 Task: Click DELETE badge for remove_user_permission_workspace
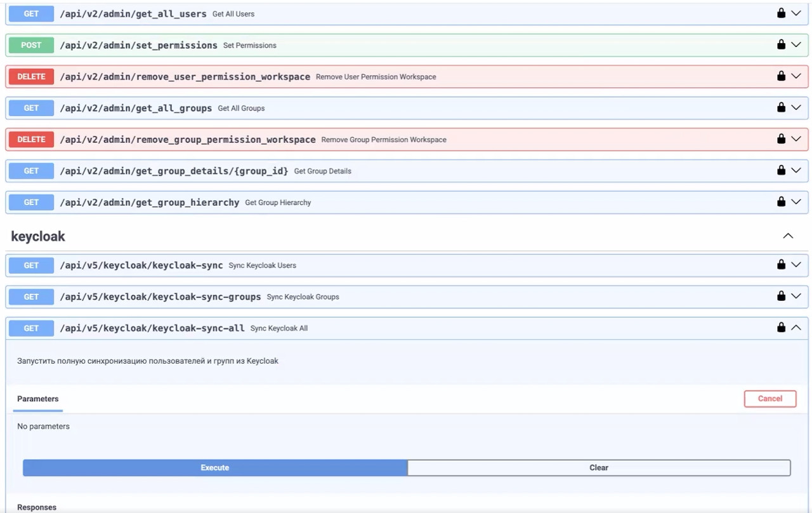coord(31,76)
